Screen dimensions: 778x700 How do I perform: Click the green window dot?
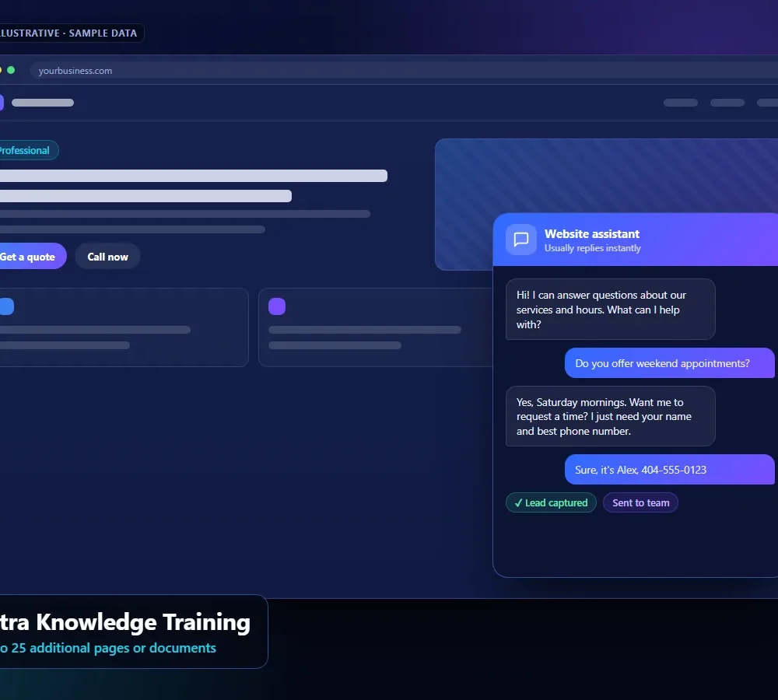tap(11, 70)
